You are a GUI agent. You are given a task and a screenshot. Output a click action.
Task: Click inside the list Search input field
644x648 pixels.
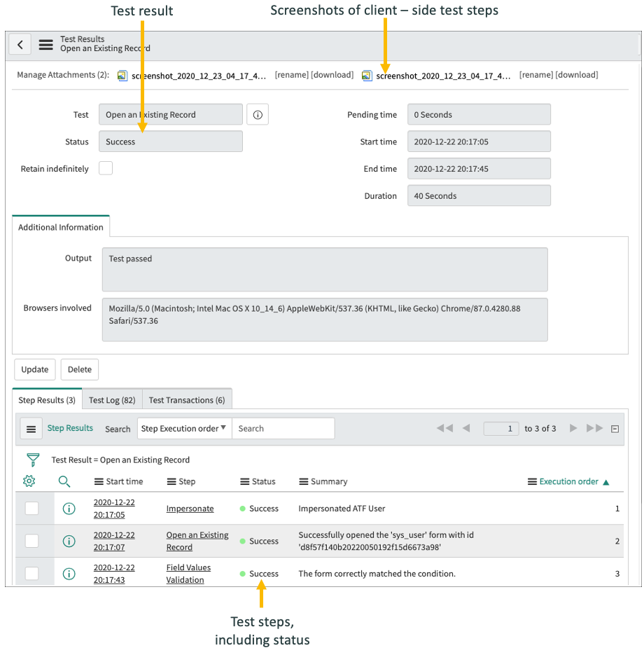point(283,428)
